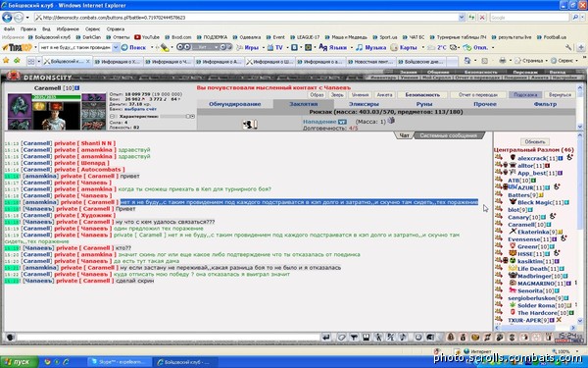
Task: Switch to the Обмундирование tab
Action: tap(235, 104)
